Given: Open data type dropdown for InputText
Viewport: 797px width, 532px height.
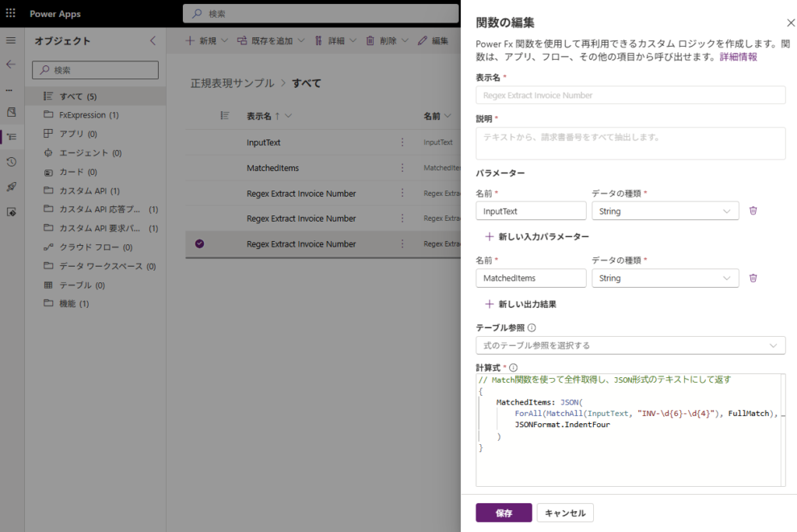Looking at the screenshot, I should point(665,211).
